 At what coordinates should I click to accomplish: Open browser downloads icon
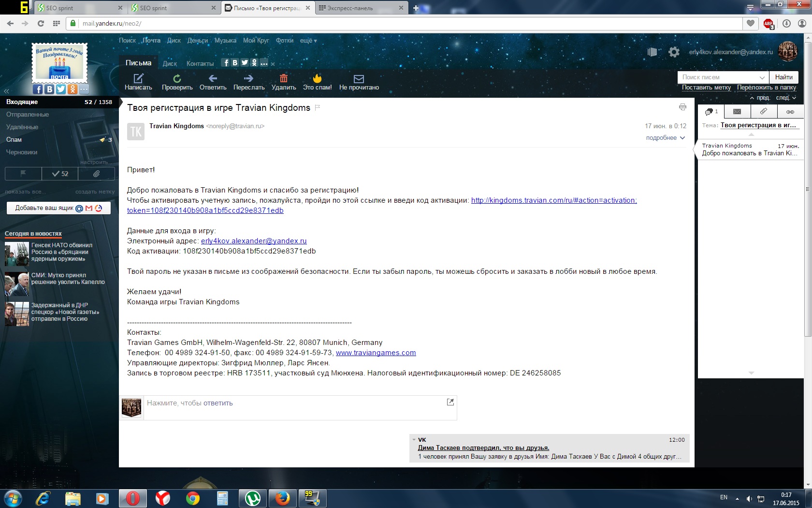(x=786, y=23)
